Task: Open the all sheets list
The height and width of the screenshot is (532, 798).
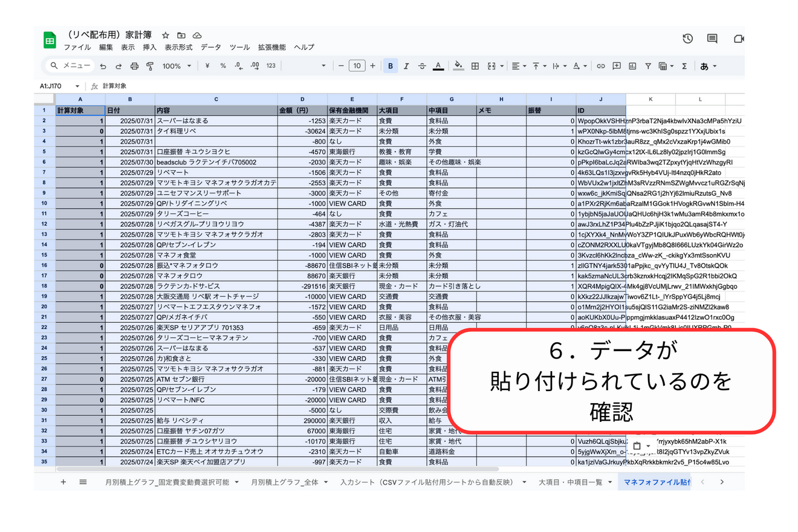Action: (x=83, y=482)
